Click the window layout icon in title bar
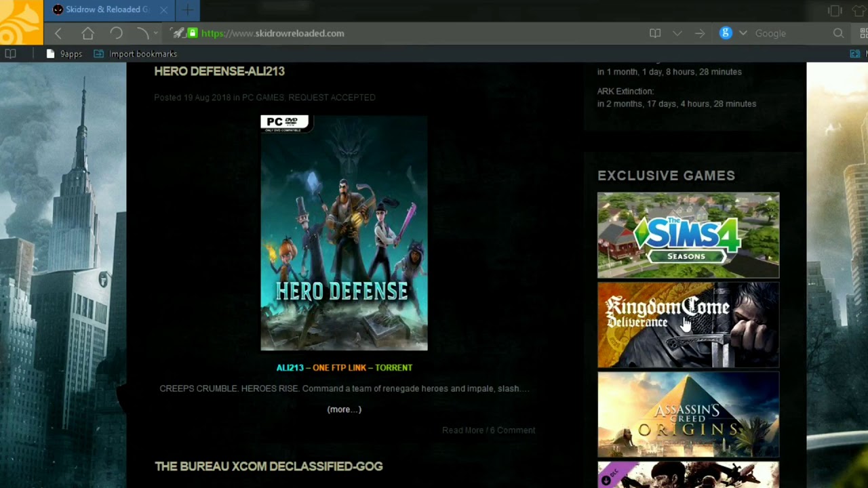The width and height of the screenshot is (868, 488). point(835,10)
